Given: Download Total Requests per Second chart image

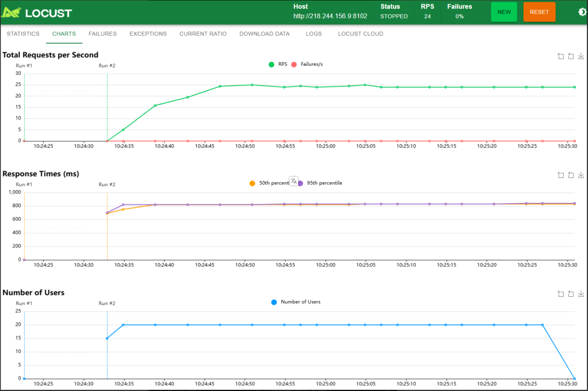Looking at the screenshot, I should 581,56.
